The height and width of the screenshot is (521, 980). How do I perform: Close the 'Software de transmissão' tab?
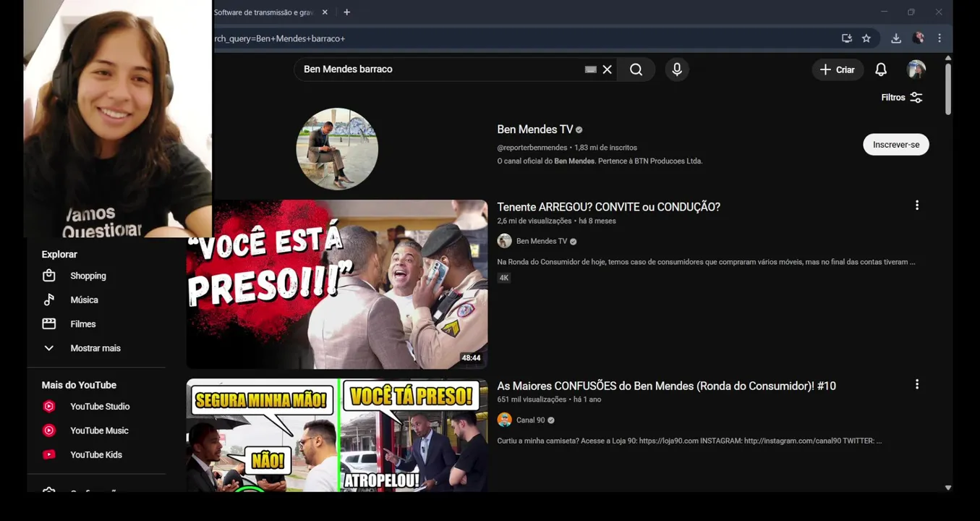(325, 12)
